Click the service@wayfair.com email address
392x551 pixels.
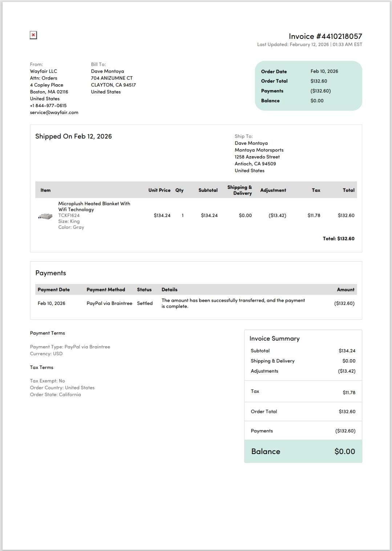coord(54,112)
